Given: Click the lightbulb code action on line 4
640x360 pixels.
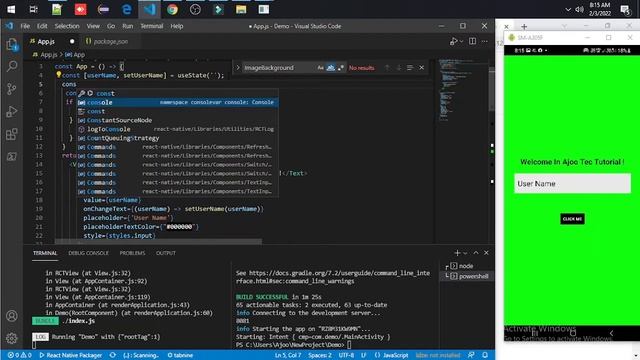Looking at the screenshot, I should 58,75.
